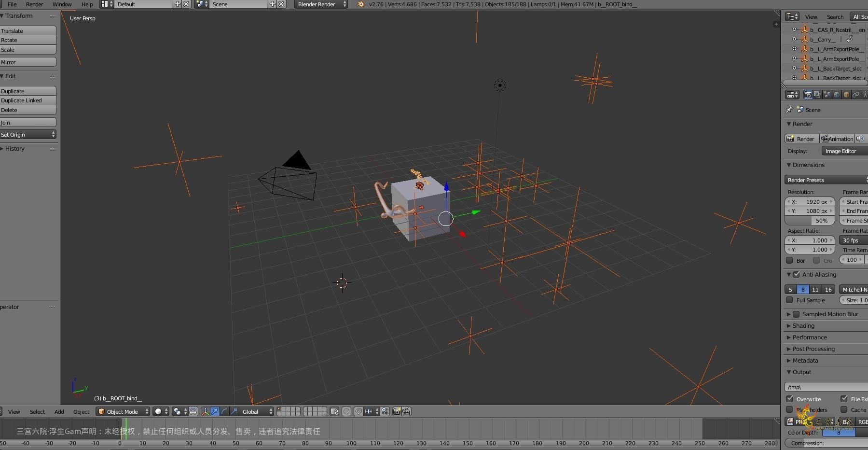Screen dimensions: 868x450
Task: Click the OpenGL render animation clapper icon
Action: tap(406, 411)
